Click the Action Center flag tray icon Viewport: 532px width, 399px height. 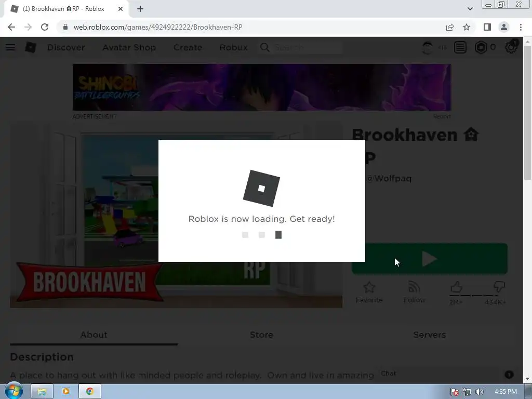pos(454,392)
